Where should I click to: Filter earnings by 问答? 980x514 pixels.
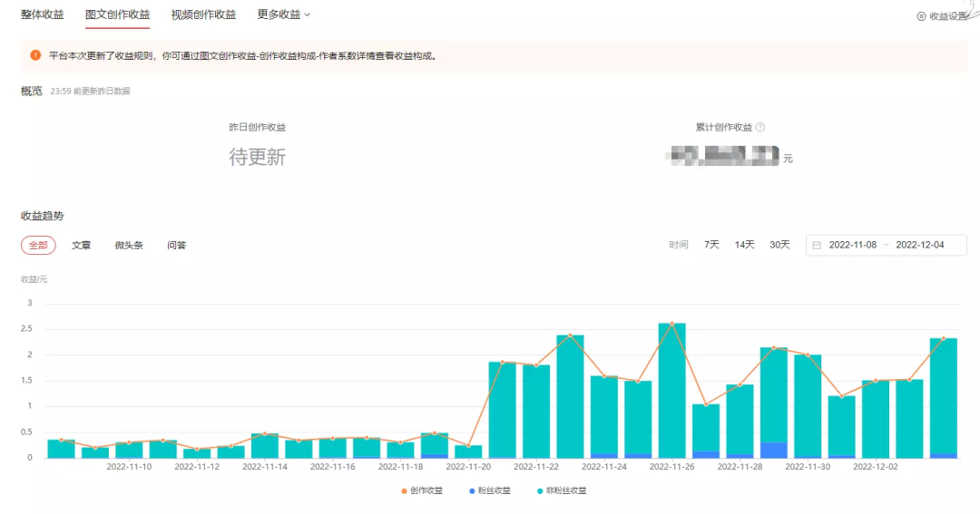[177, 246]
